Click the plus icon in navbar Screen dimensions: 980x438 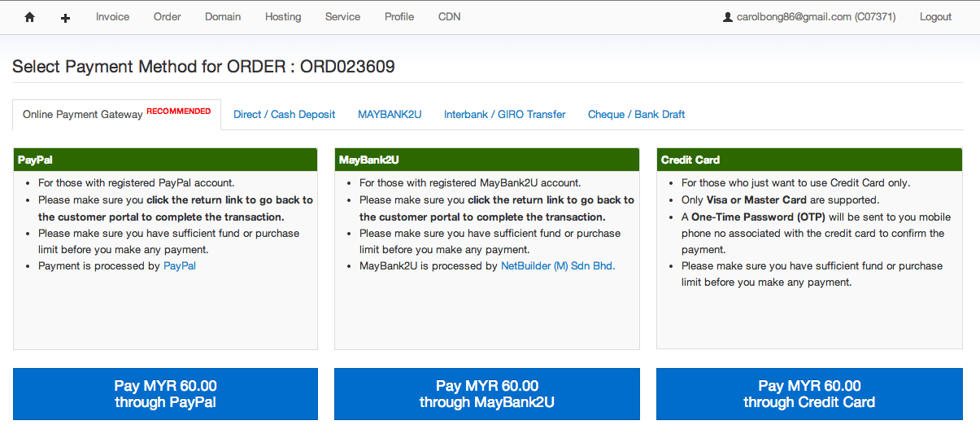pyautogui.click(x=66, y=18)
